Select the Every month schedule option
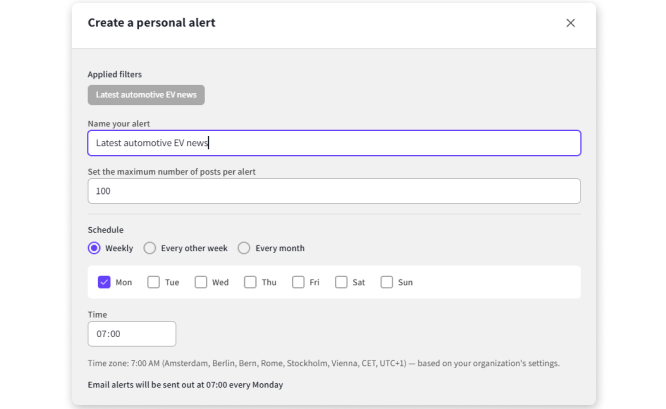 point(244,248)
